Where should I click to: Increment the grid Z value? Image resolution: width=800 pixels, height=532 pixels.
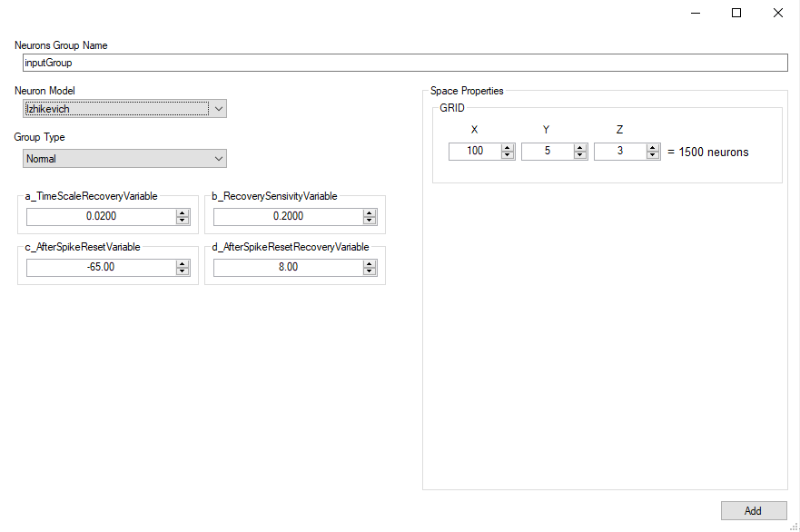(653, 148)
